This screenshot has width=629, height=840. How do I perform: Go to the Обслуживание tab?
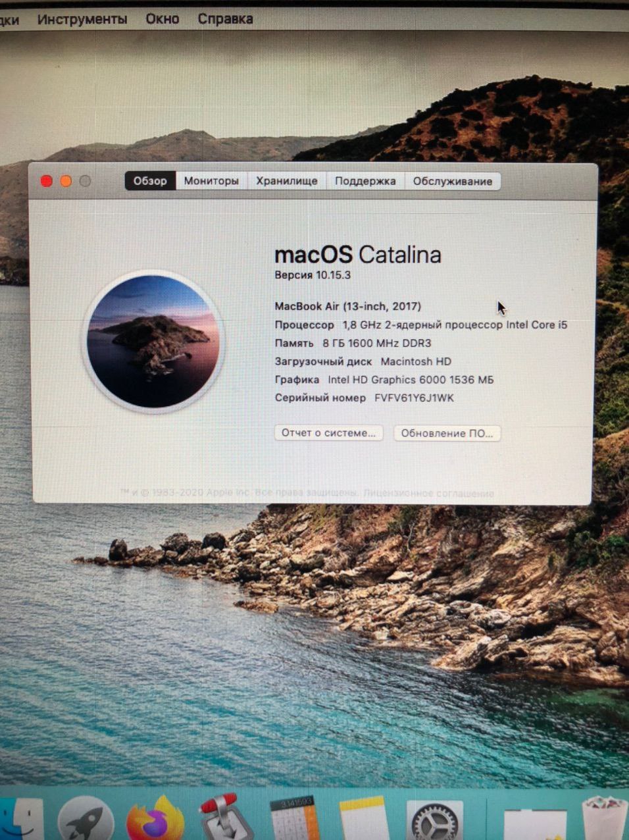(x=453, y=181)
